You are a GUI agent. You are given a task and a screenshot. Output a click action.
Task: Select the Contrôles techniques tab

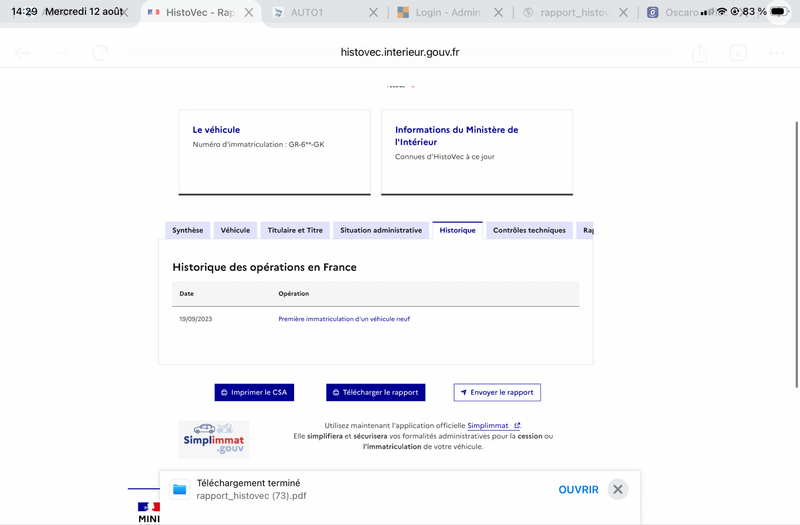click(x=530, y=230)
